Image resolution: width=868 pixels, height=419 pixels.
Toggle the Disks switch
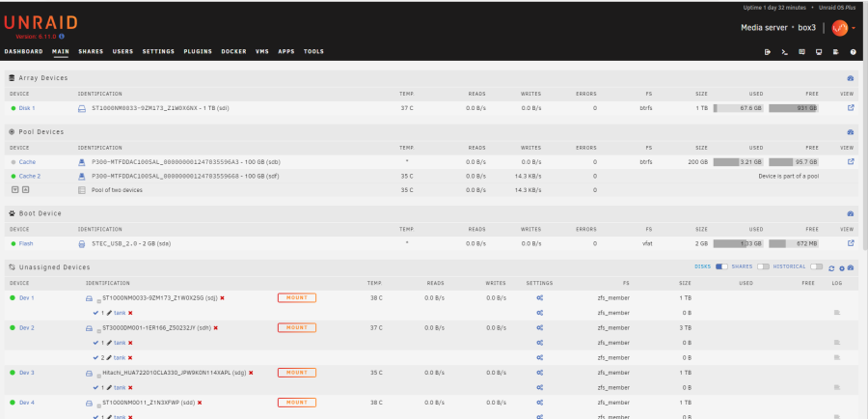coord(721,267)
